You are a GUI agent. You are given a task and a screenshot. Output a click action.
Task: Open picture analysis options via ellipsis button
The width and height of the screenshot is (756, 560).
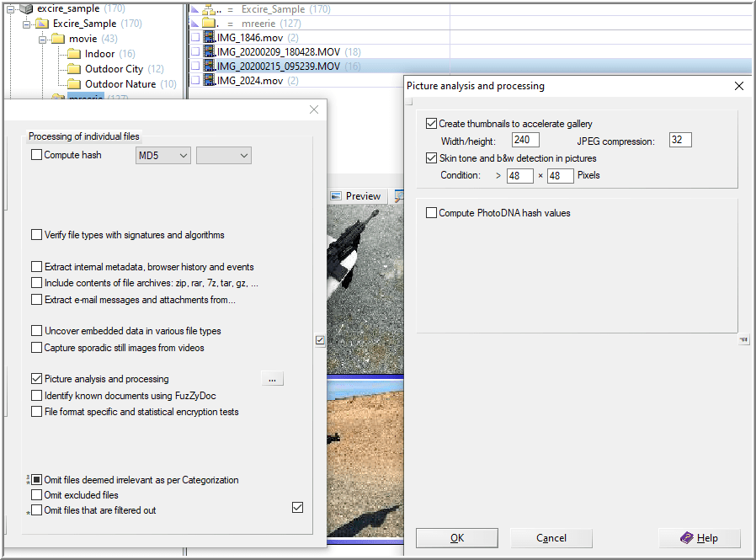272,380
